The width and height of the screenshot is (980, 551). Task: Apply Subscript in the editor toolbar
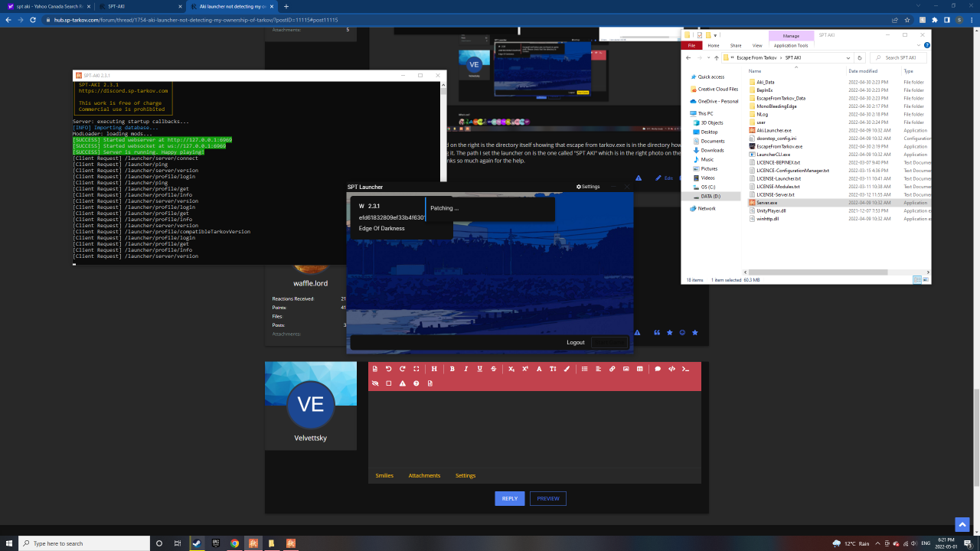(x=511, y=369)
